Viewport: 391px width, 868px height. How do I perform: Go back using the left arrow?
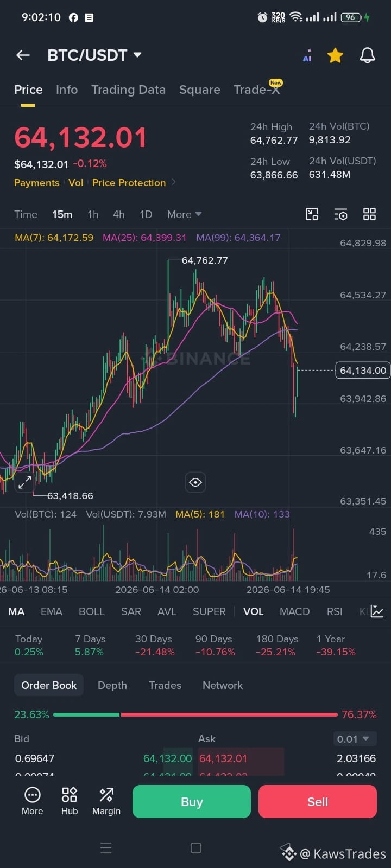click(x=23, y=55)
